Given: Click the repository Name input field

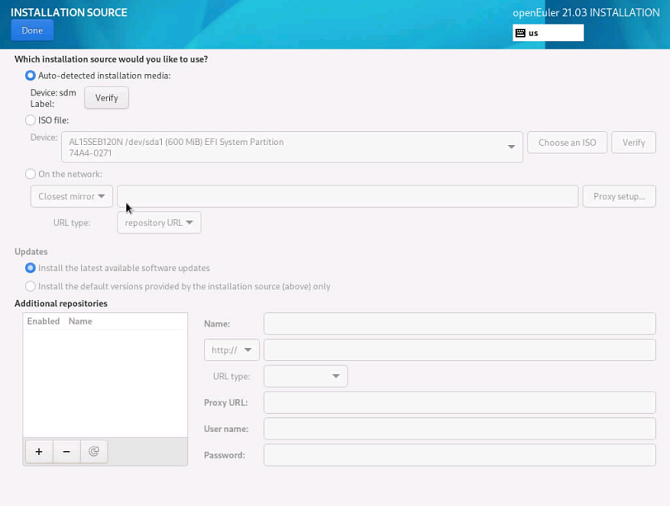Looking at the screenshot, I should coord(459,324).
